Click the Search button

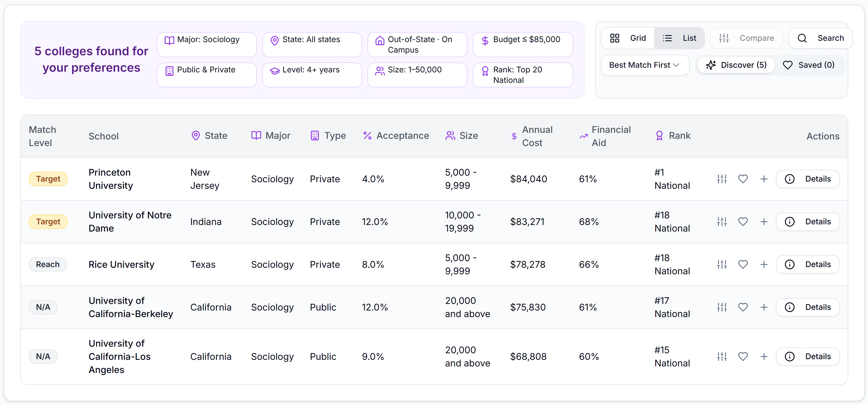(x=820, y=38)
